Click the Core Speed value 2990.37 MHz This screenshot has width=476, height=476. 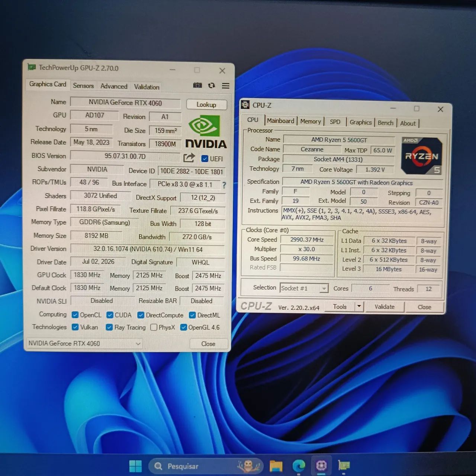pos(307,240)
